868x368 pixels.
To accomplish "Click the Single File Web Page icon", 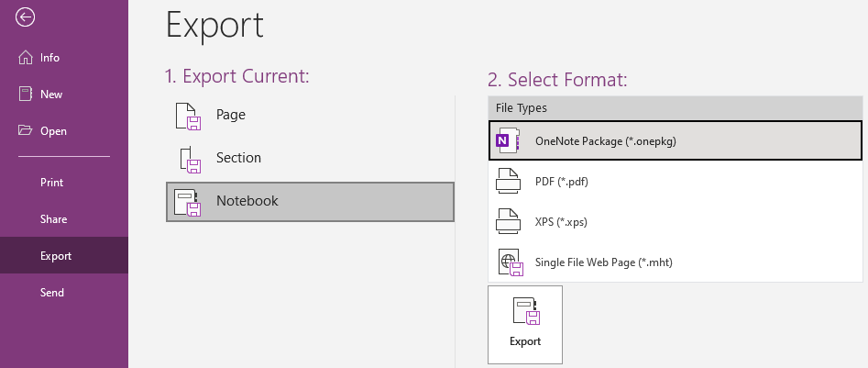I will 510,262.
